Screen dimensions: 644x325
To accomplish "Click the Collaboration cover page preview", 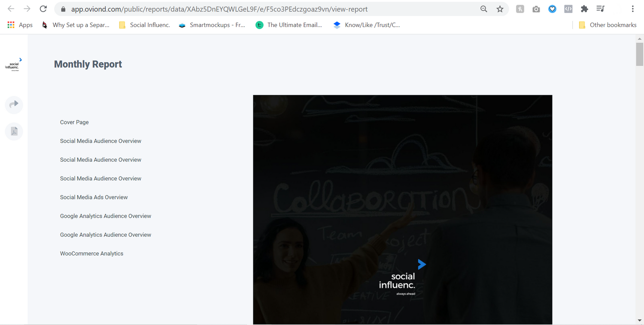I will (402, 209).
